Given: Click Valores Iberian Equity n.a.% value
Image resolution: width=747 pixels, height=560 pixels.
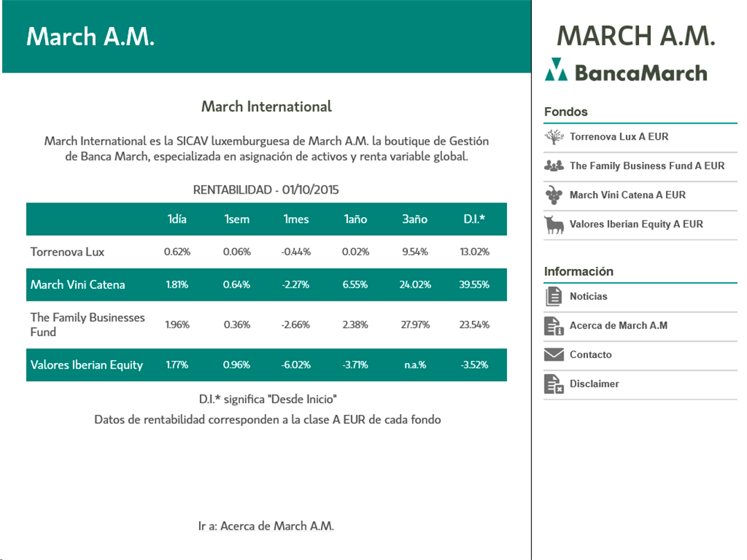Looking at the screenshot, I should coord(415,365).
